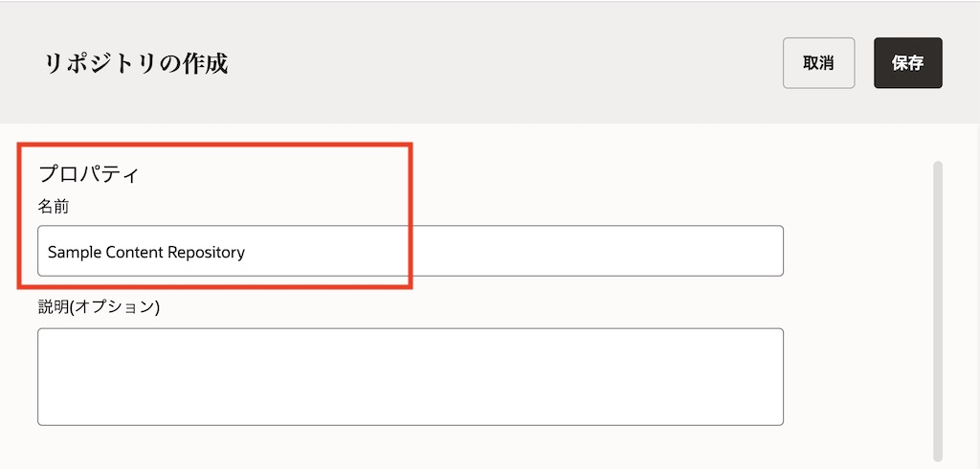The width and height of the screenshot is (980, 469).
Task: Click blank area right of the 名前 field
Action: (857, 252)
